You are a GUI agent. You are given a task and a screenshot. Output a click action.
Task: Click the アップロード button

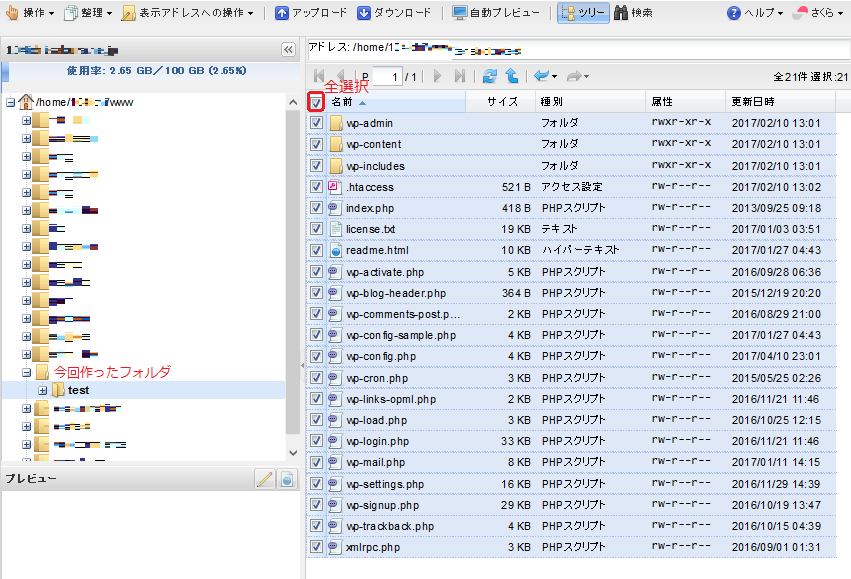[x=311, y=13]
